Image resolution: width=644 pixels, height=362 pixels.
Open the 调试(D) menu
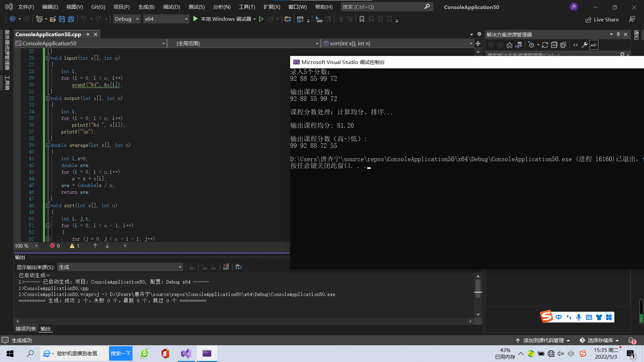171,7
